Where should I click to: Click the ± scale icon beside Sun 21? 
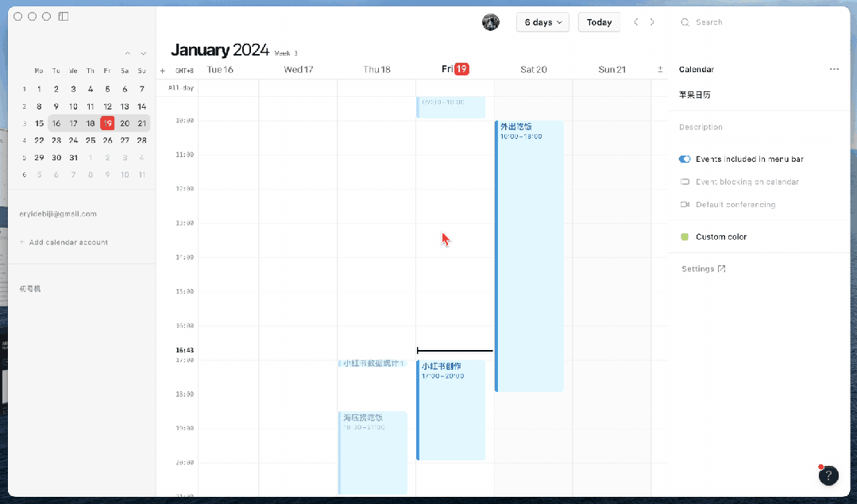(x=660, y=69)
